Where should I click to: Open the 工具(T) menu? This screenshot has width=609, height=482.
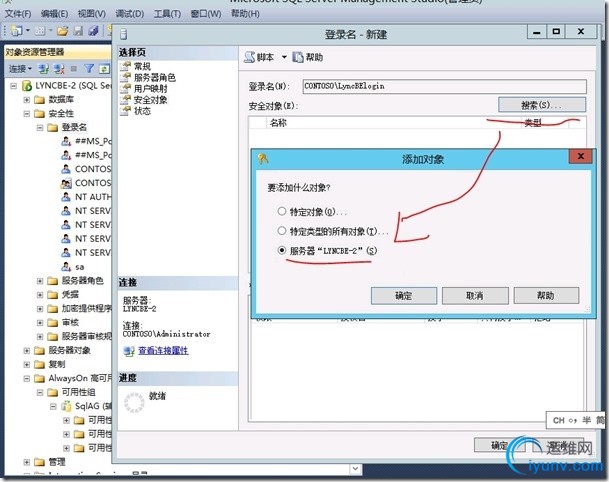167,14
